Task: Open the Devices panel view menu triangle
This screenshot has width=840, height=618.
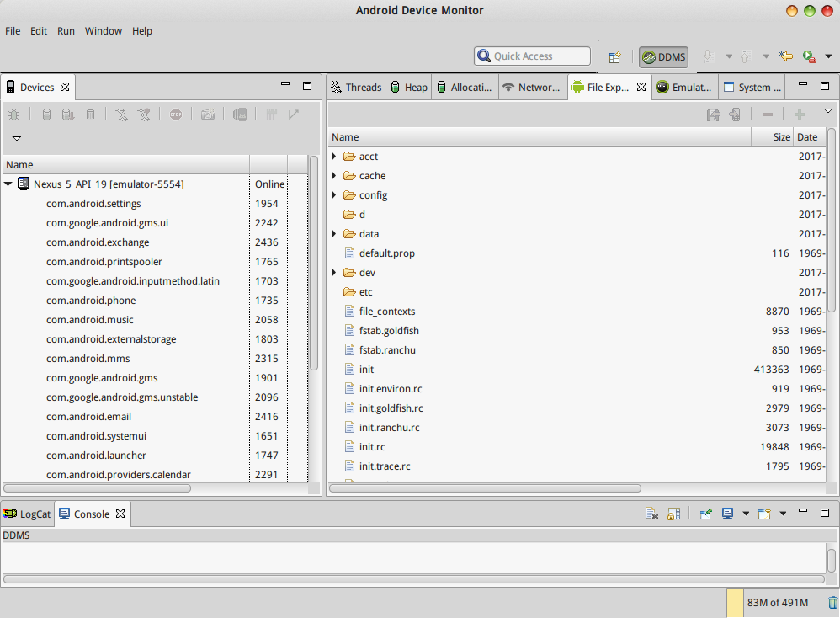Action: [17, 138]
